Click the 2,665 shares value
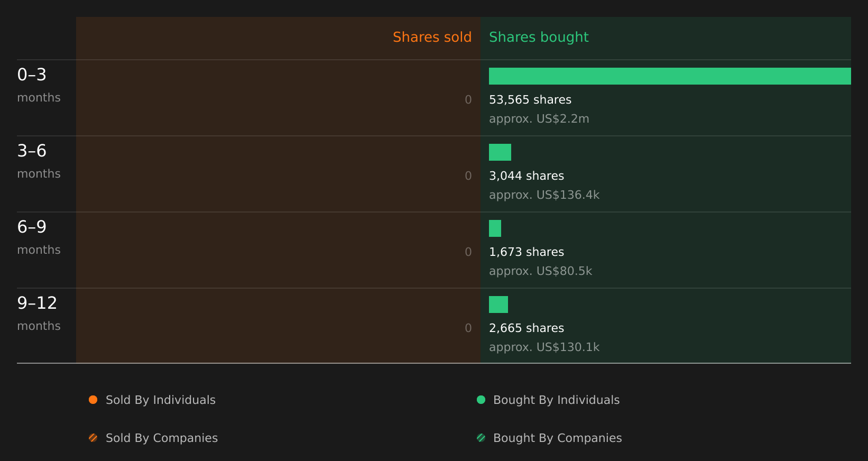 click(x=527, y=328)
